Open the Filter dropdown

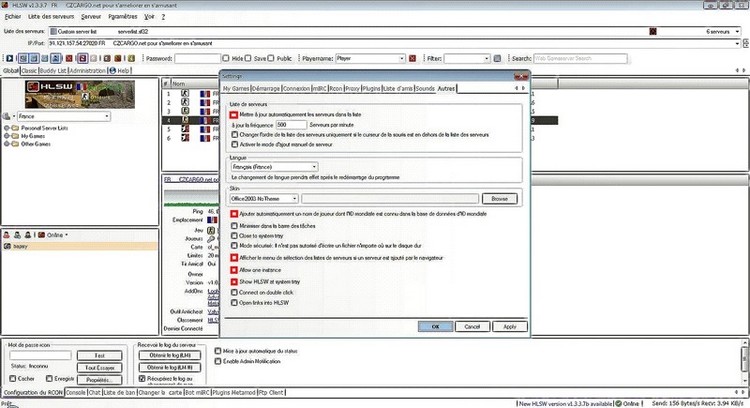point(487,58)
